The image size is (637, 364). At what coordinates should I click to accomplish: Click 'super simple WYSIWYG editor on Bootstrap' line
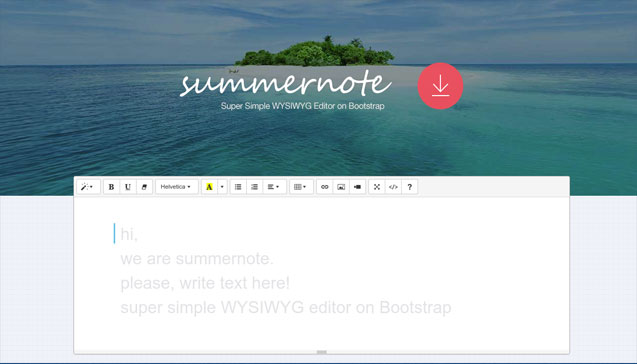(286, 308)
